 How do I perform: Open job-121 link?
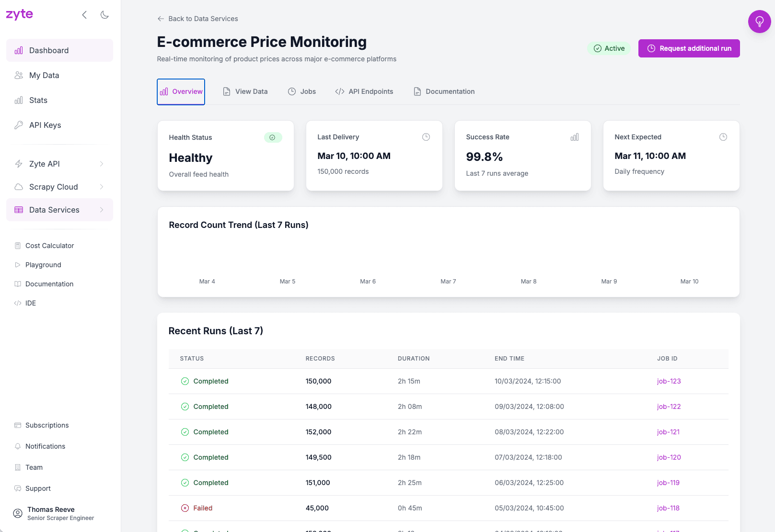click(x=668, y=432)
